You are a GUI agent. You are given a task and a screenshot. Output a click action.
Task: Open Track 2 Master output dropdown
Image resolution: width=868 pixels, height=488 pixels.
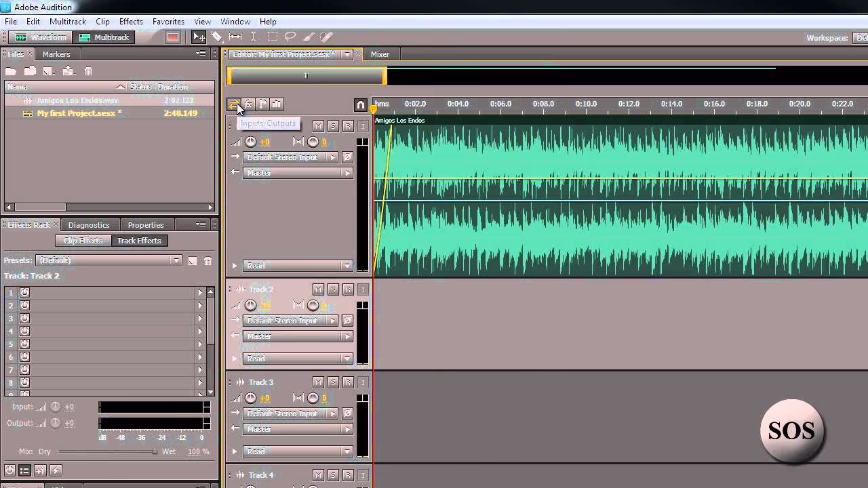pos(298,336)
